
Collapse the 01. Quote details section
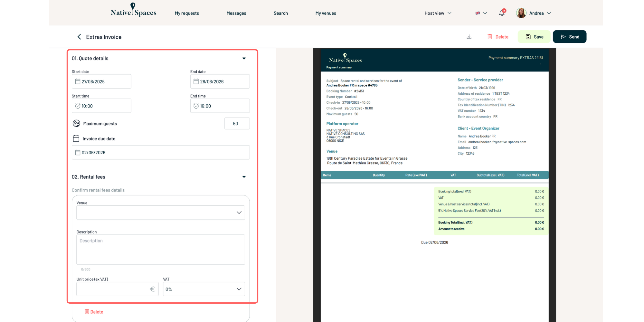pyautogui.click(x=244, y=58)
